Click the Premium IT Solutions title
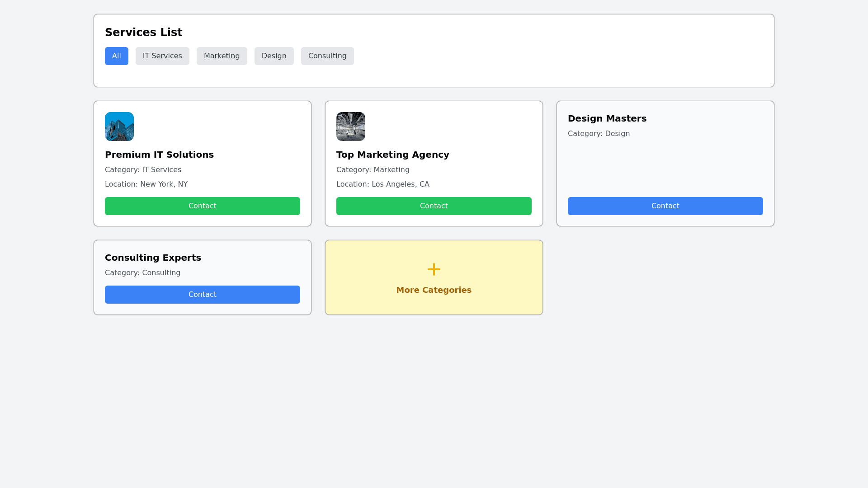Screen dimensions: 868x488 coord(159,155)
